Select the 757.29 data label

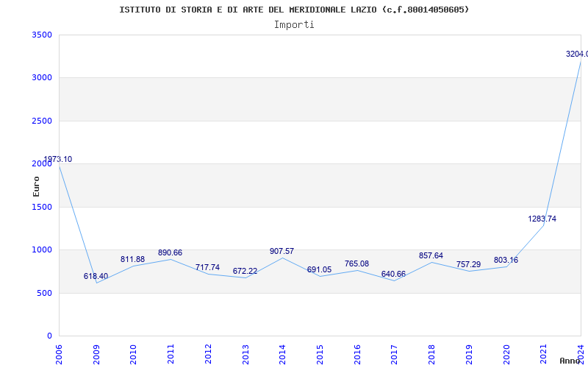468,264
